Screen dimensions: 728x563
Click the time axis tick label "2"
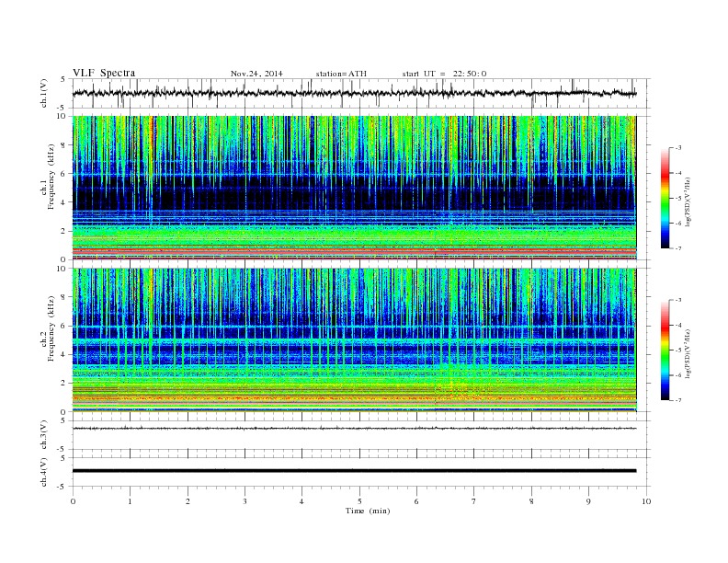[x=188, y=501]
